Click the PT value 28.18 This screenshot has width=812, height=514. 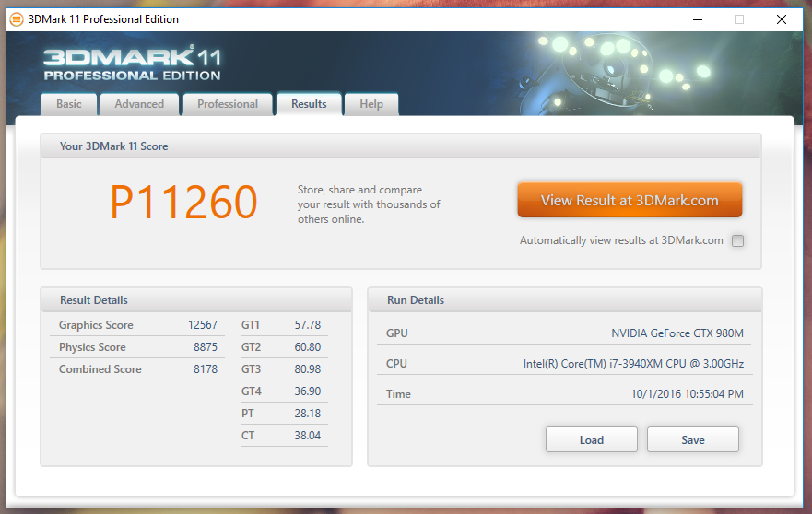pos(308,414)
